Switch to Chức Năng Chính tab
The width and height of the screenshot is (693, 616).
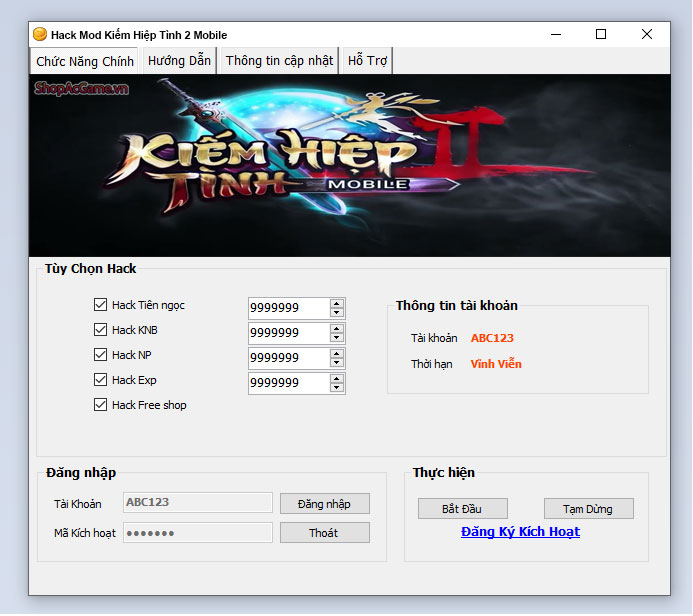click(84, 61)
